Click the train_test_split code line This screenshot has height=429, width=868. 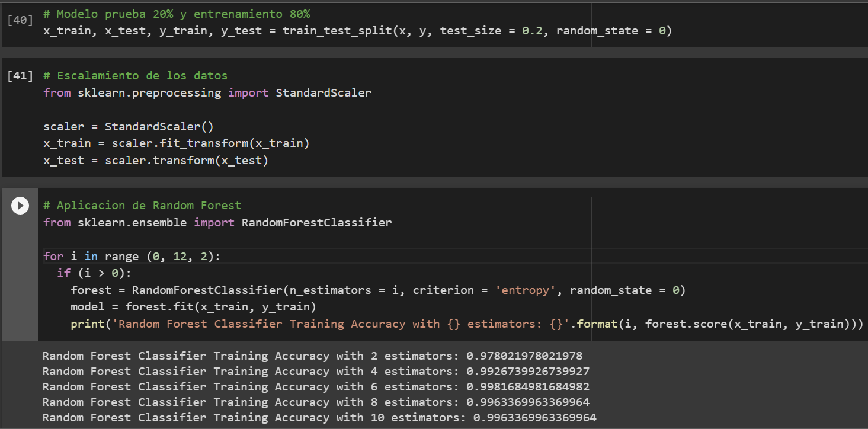pyautogui.click(x=355, y=30)
